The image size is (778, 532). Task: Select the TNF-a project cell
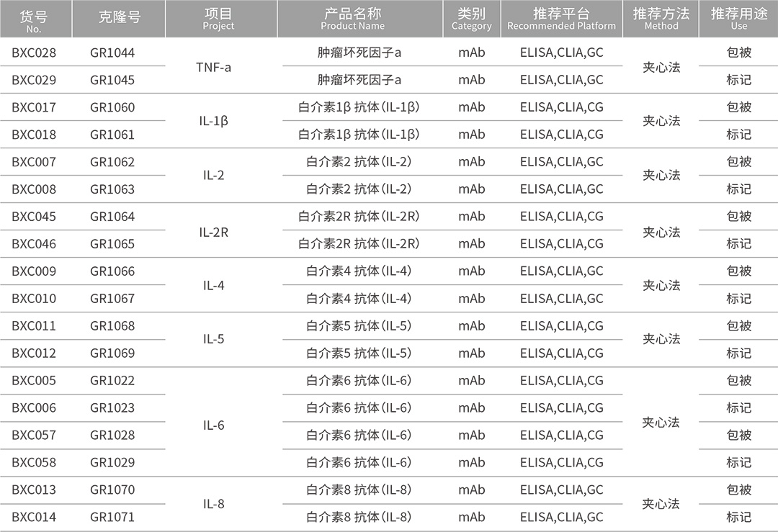(213, 67)
